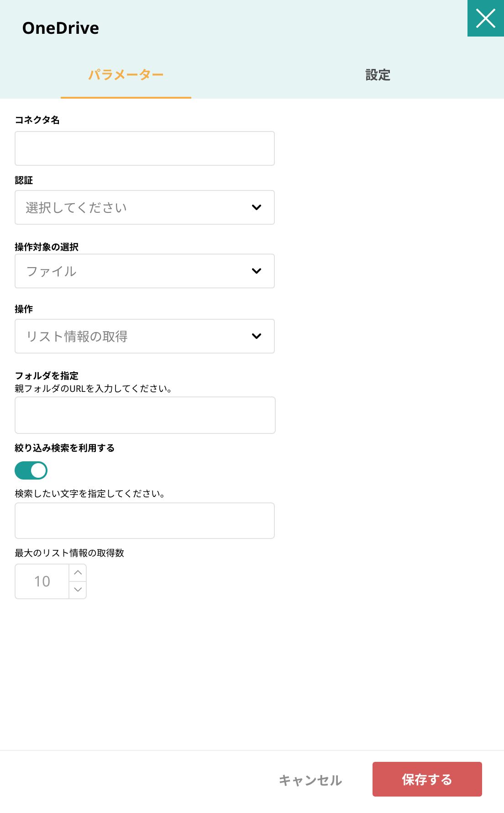This screenshot has height=813, width=504.
Task: Click the 保存する button
Action: [427, 779]
